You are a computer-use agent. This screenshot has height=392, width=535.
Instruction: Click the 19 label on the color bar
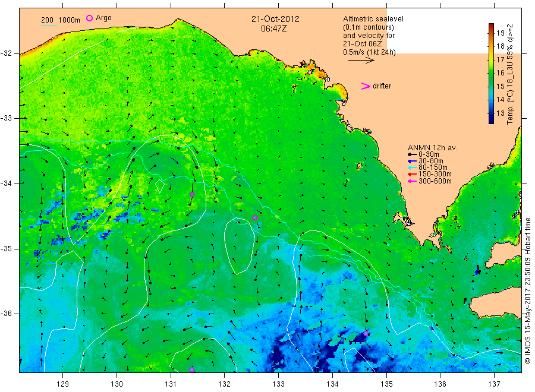(x=500, y=33)
